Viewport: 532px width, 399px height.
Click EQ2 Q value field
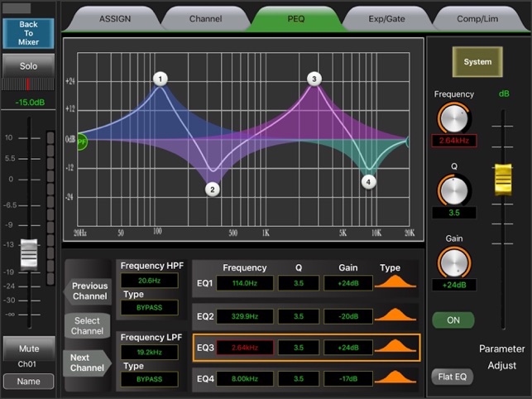point(299,316)
